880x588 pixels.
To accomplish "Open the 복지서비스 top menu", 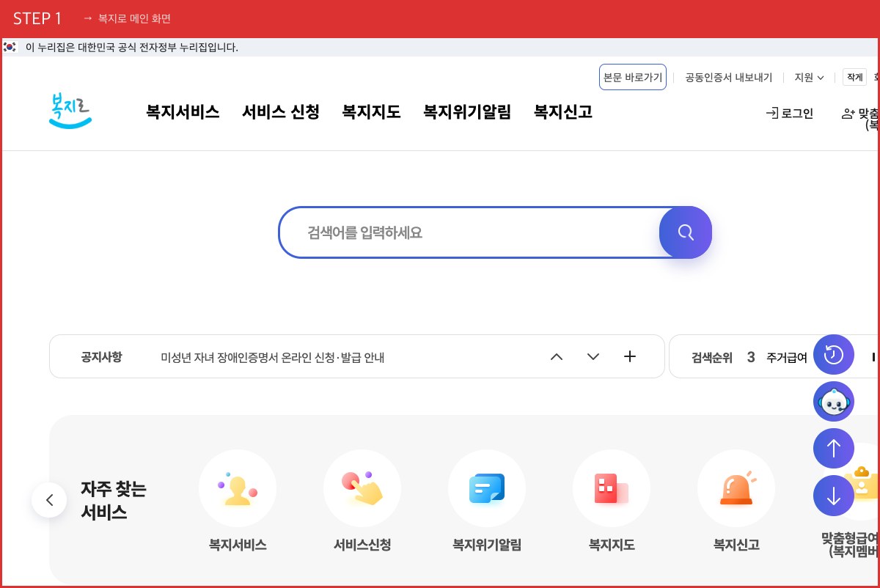I will point(183,112).
